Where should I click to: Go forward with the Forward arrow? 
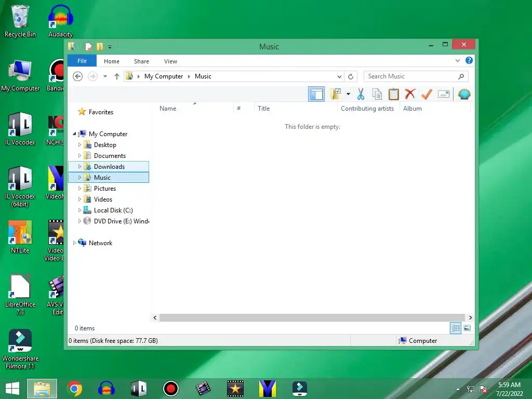[x=92, y=76]
